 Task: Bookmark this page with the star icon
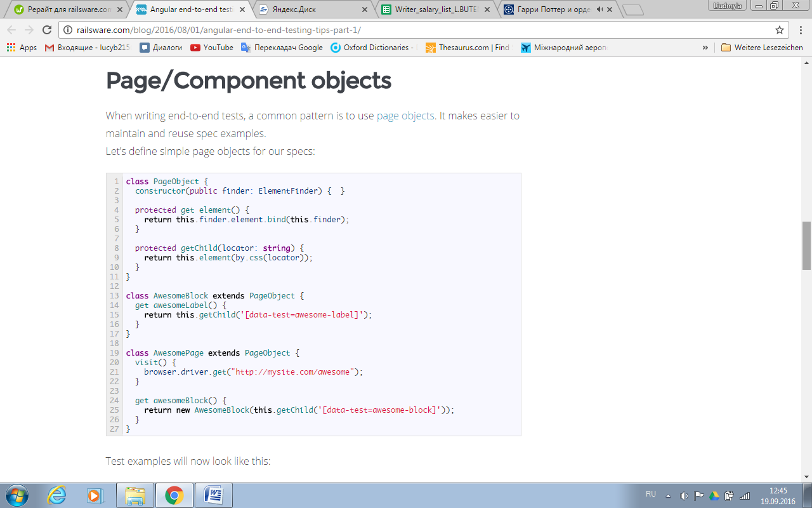click(780, 30)
